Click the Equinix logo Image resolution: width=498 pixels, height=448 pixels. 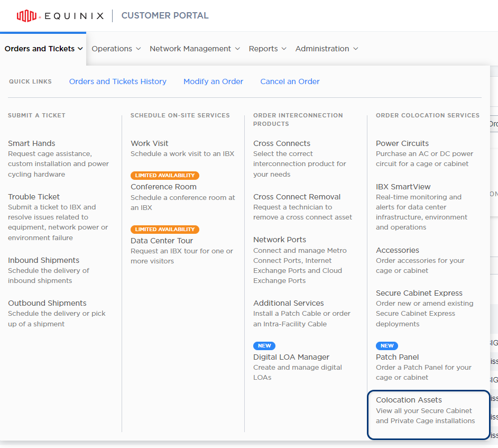click(x=60, y=15)
